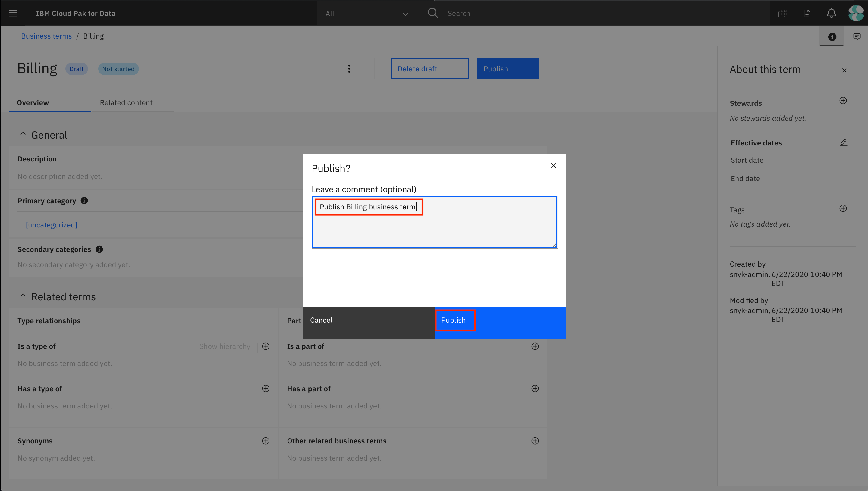The width and height of the screenshot is (868, 491).
Task: Open the Business terms breadcrumb link
Action: [46, 36]
